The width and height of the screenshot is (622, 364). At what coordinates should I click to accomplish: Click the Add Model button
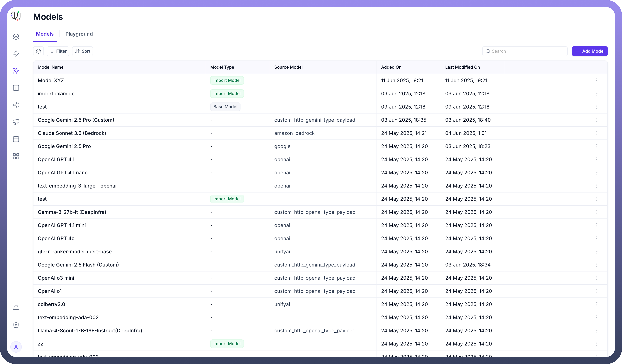point(590,51)
